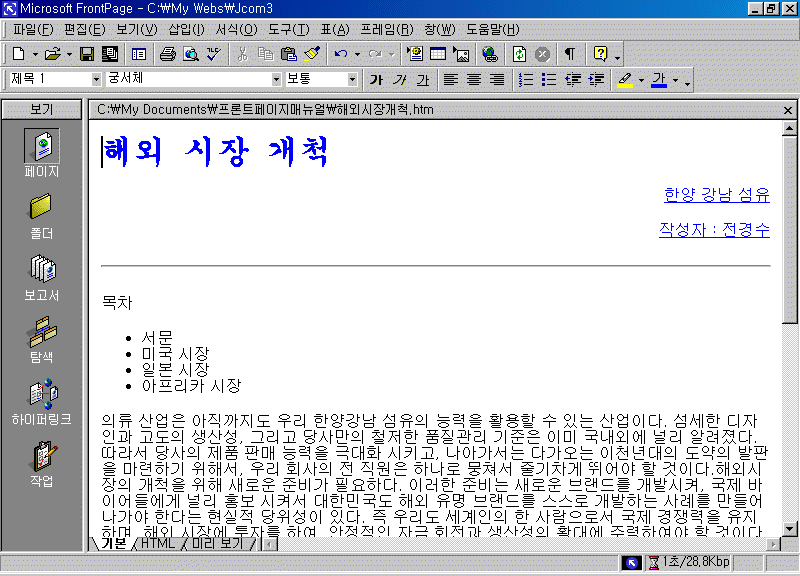This screenshot has width=800, height=576.
Task: Toggle underline 가 formatting button
Action: [x=422, y=79]
